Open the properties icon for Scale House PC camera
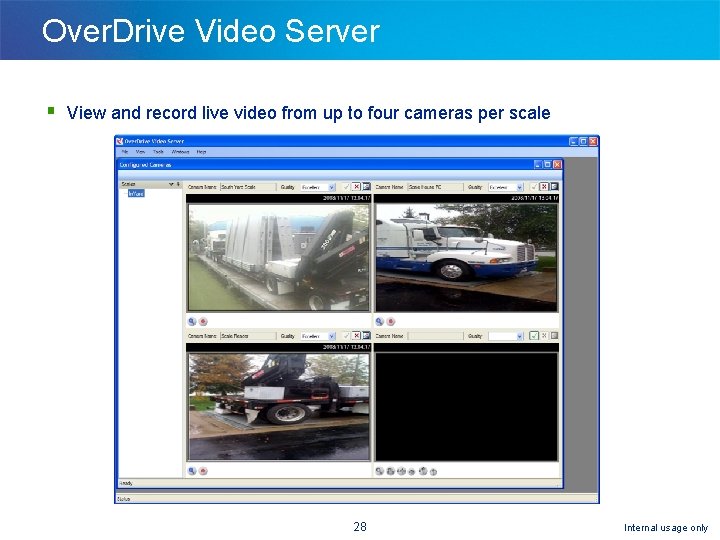The width and height of the screenshot is (720, 540). 554,187
